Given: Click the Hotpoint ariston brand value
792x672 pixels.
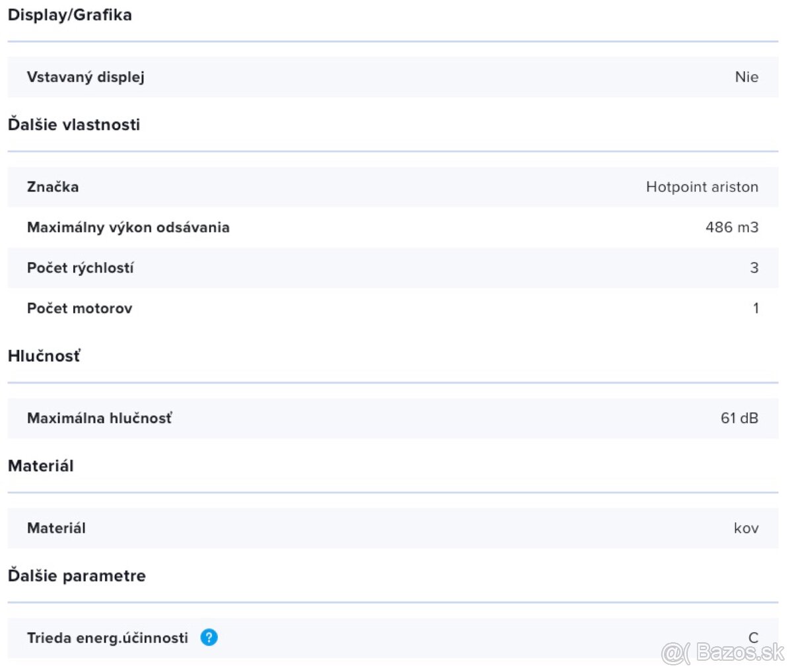Looking at the screenshot, I should pyautogui.click(x=702, y=187).
